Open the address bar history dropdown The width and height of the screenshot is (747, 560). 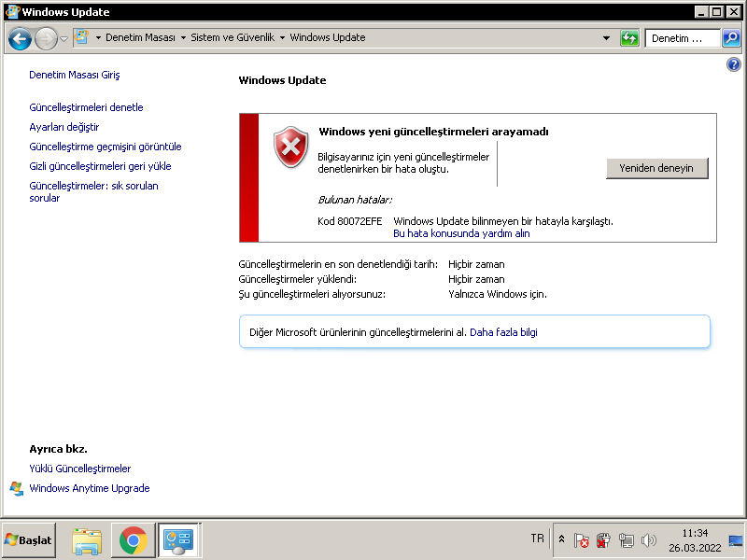(606, 38)
